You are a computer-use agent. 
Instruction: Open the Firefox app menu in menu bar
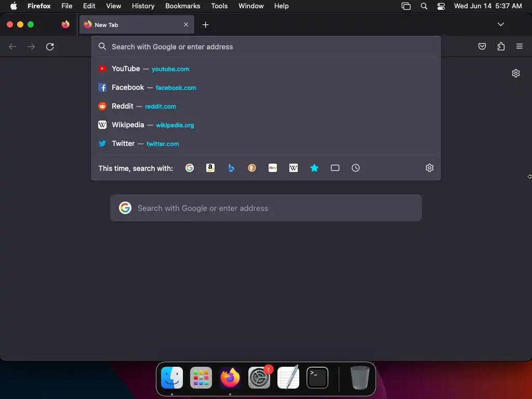point(39,6)
